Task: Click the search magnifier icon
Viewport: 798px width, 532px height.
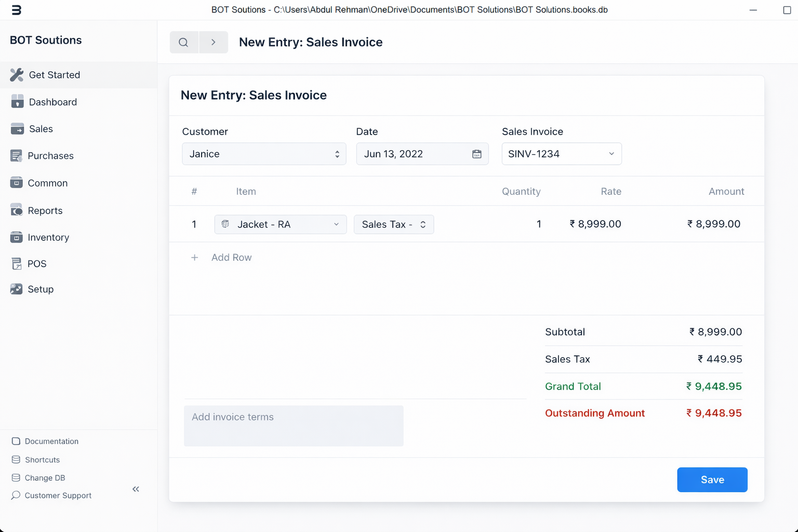Action: pyautogui.click(x=183, y=43)
